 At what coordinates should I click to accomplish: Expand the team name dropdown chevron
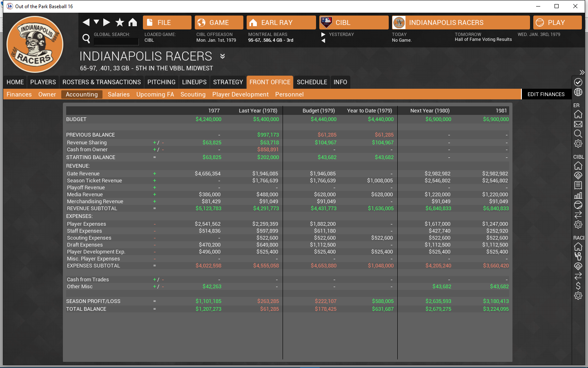223,56
